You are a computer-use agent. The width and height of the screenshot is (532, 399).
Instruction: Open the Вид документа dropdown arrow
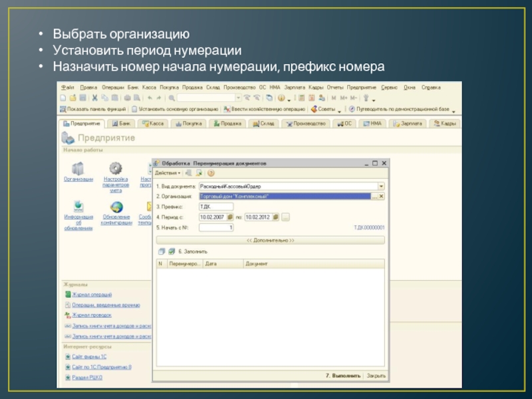tap(381, 186)
